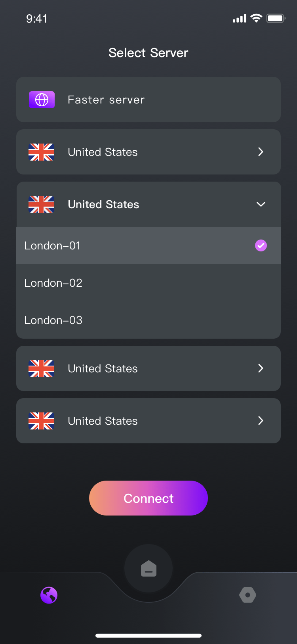Screen dimensions: 297x644
Task: Open the hexagon settings tab icon
Action: [248, 595]
